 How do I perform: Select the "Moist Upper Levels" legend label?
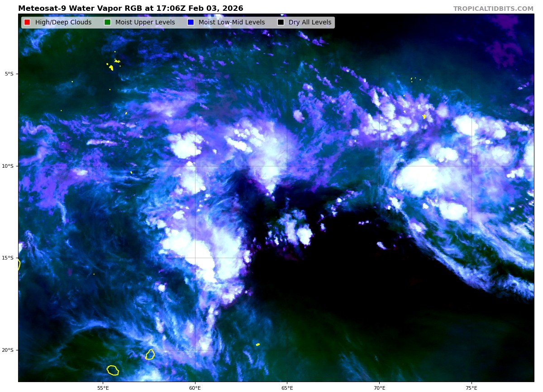coord(145,22)
